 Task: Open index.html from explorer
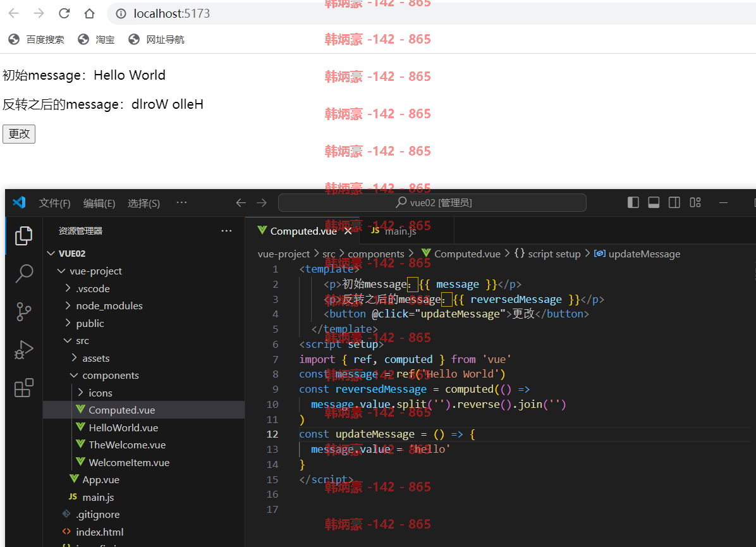point(143,532)
